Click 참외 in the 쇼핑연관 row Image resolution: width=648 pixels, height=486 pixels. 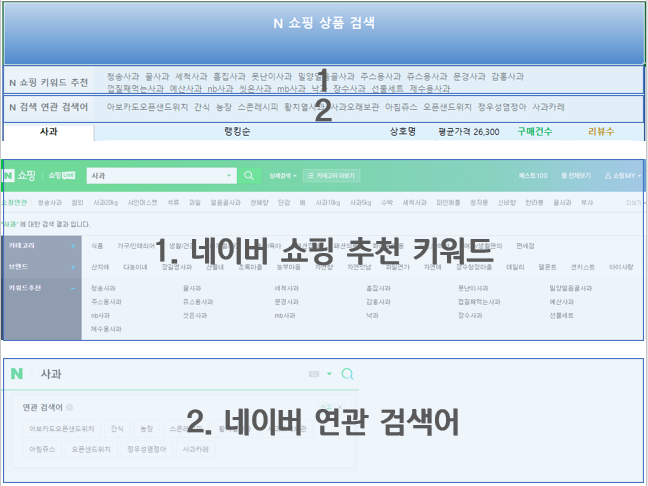(x=77, y=202)
